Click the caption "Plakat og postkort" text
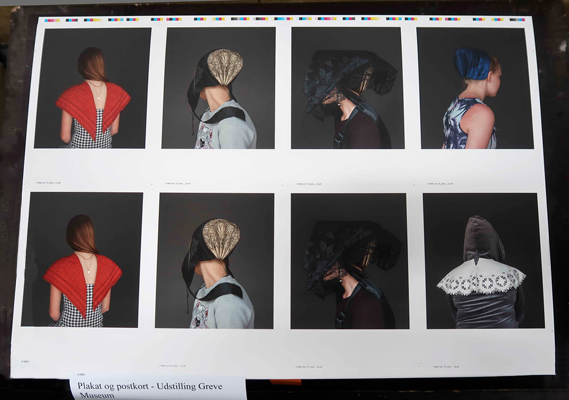 [113, 386]
